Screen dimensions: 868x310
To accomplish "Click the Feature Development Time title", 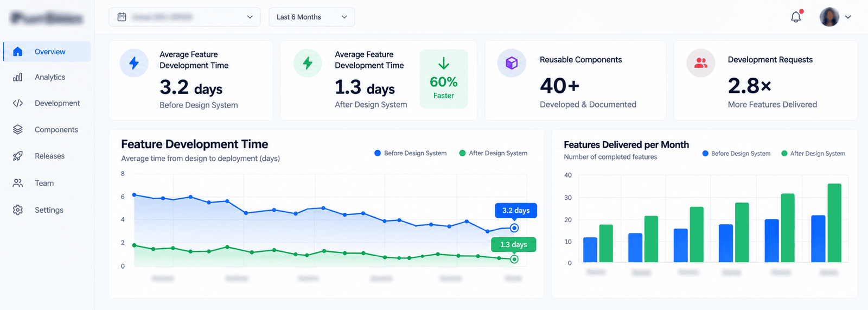I will point(195,144).
